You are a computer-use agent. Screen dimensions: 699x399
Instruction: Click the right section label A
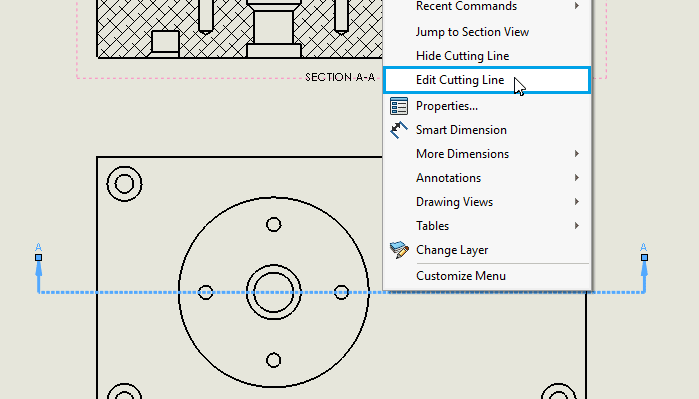tap(643, 247)
